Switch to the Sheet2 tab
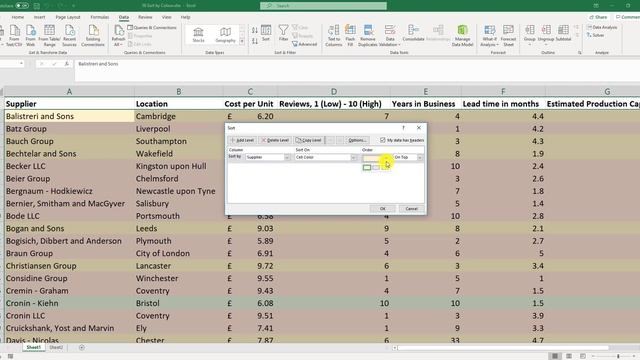 tap(56, 347)
